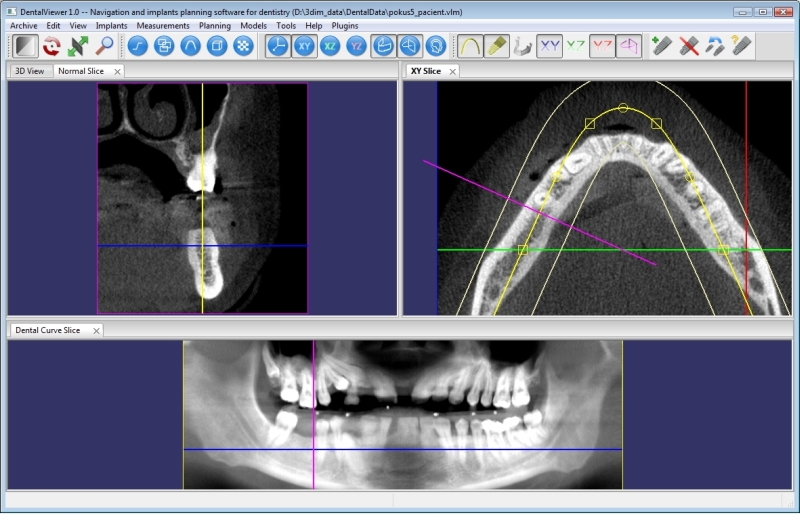Image resolution: width=800 pixels, height=530 pixels.
Task: Select the magnifying glass zoom tool
Action: pyautogui.click(x=104, y=46)
